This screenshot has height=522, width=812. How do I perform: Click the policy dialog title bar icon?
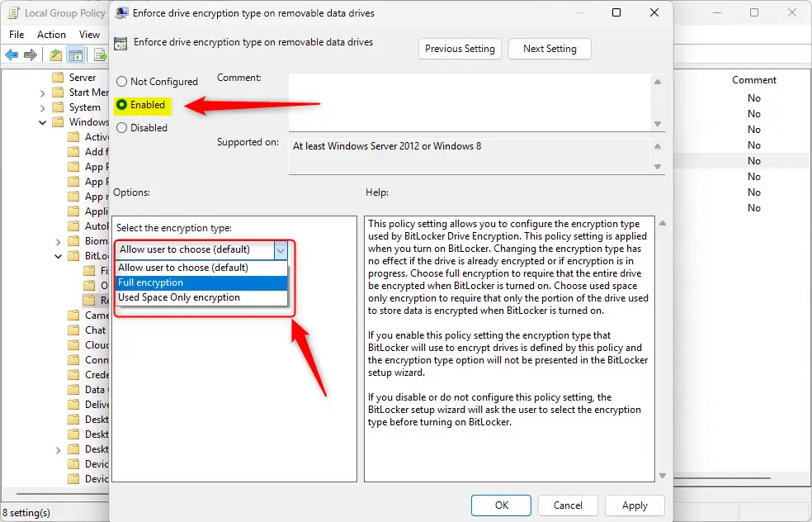(x=121, y=13)
